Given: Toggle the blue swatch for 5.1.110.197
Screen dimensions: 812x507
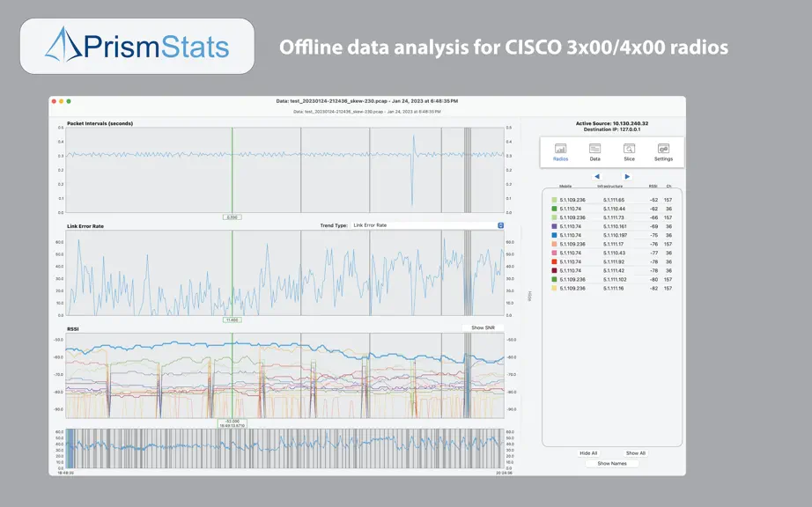Looking at the screenshot, I should (554, 235).
